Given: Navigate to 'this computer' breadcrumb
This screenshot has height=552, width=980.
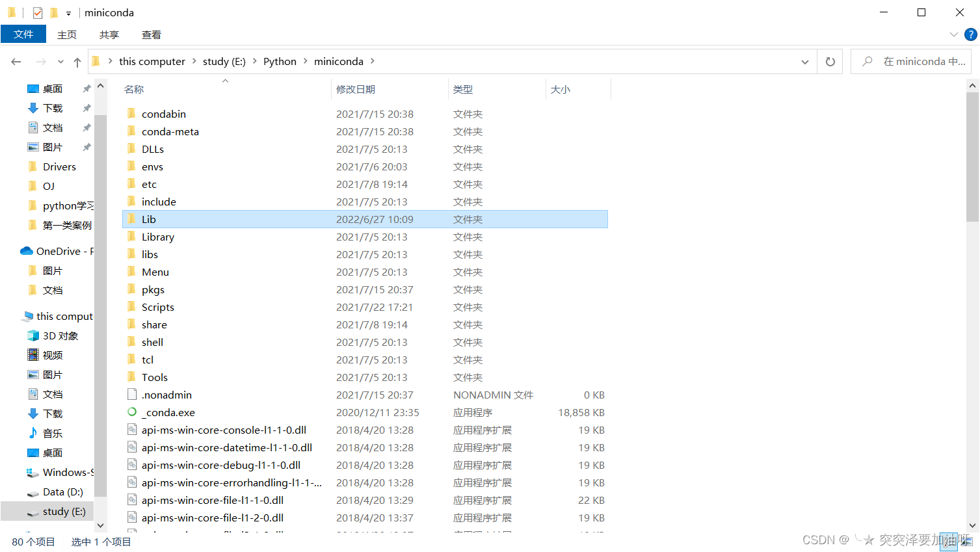Looking at the screenshot, I should point(152,62).
